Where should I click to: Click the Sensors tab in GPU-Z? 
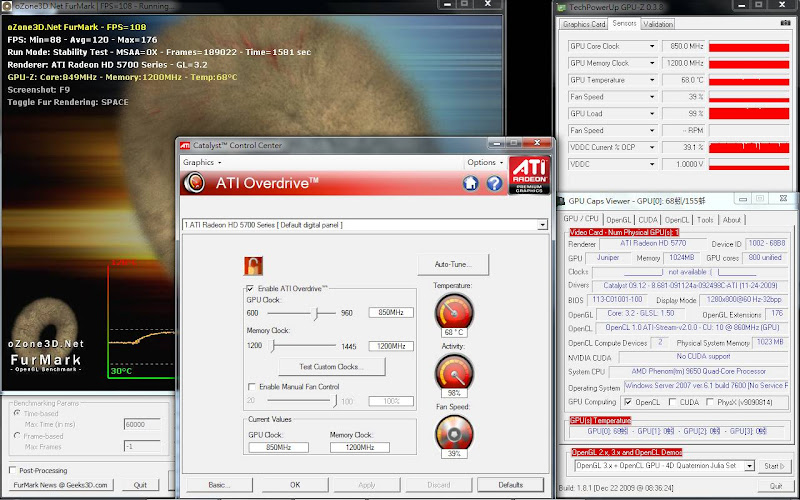tap(624, 23)
